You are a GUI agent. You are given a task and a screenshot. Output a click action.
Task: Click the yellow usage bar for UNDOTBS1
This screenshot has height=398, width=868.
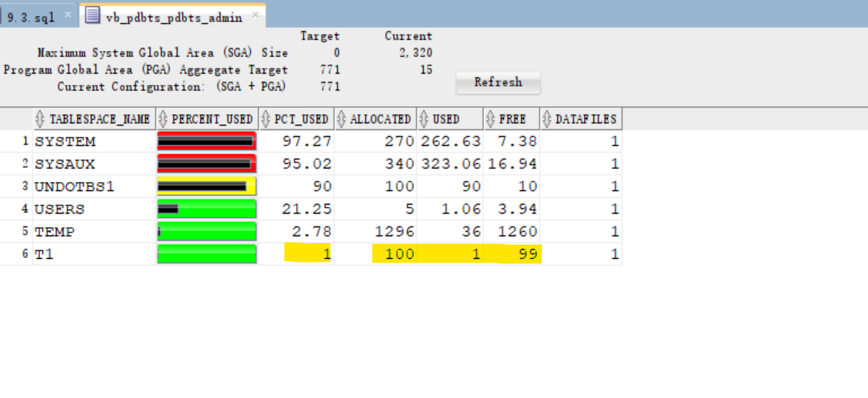click(x=206, y=187)
